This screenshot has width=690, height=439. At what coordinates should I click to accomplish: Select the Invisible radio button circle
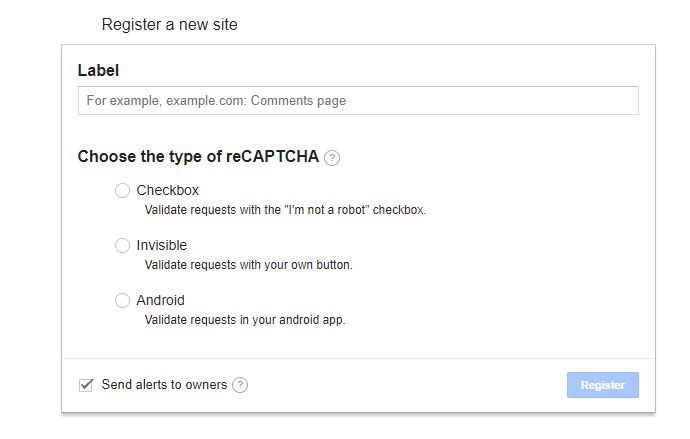pos(122,245)
